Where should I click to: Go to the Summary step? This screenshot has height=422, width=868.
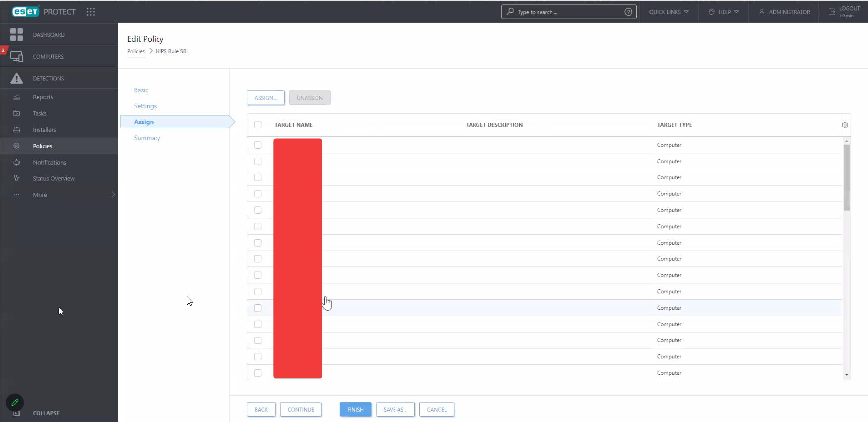coord(147,138)
